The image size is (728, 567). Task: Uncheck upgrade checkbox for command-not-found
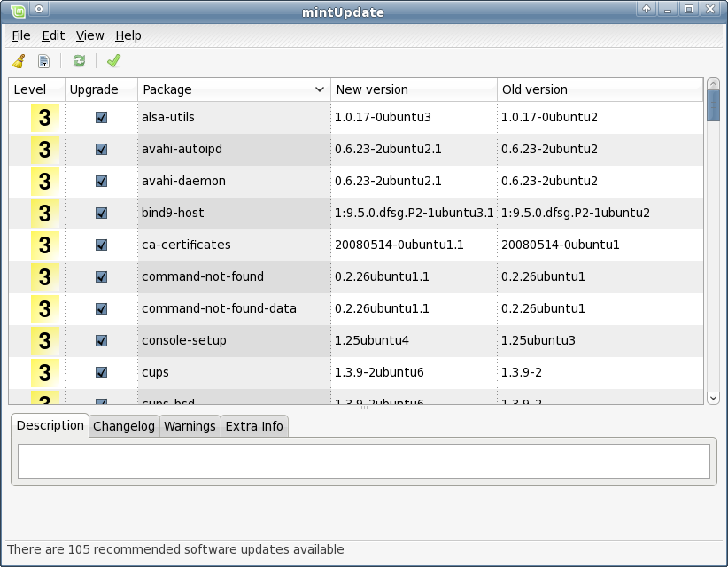click(101, 276)
